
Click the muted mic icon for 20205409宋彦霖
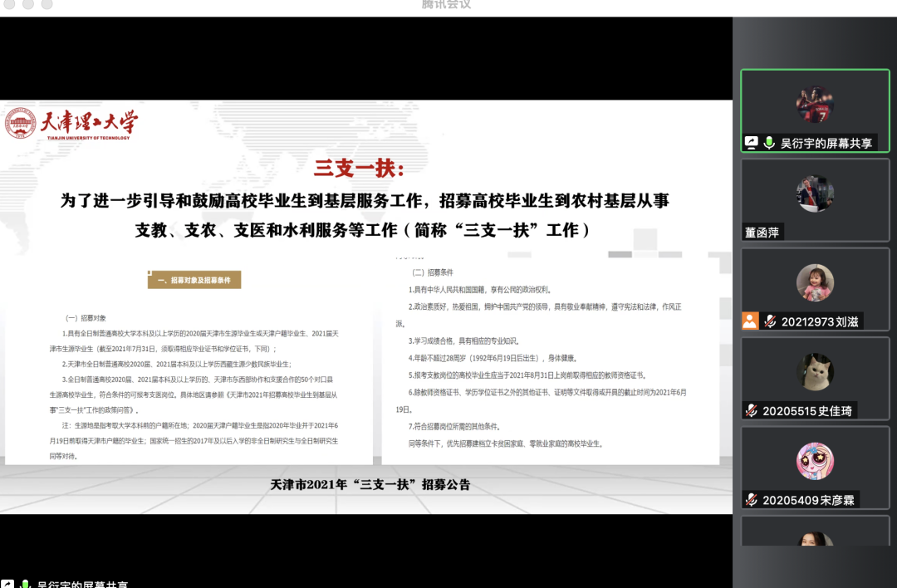pos(751,500)
